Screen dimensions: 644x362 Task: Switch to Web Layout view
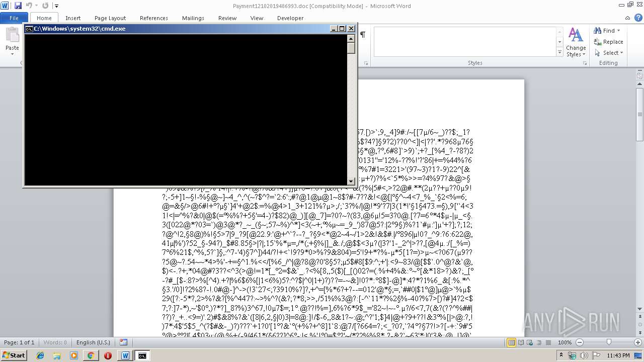coord(530,342)
